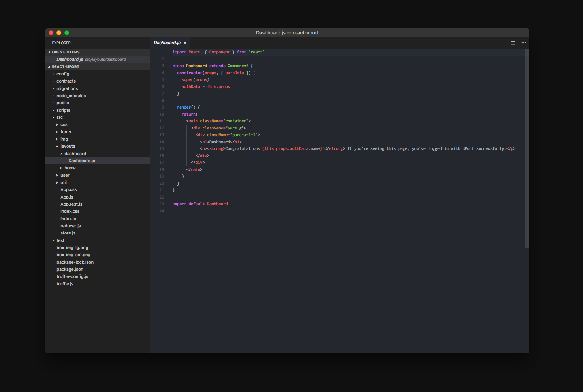Click the red close window button

51,33
